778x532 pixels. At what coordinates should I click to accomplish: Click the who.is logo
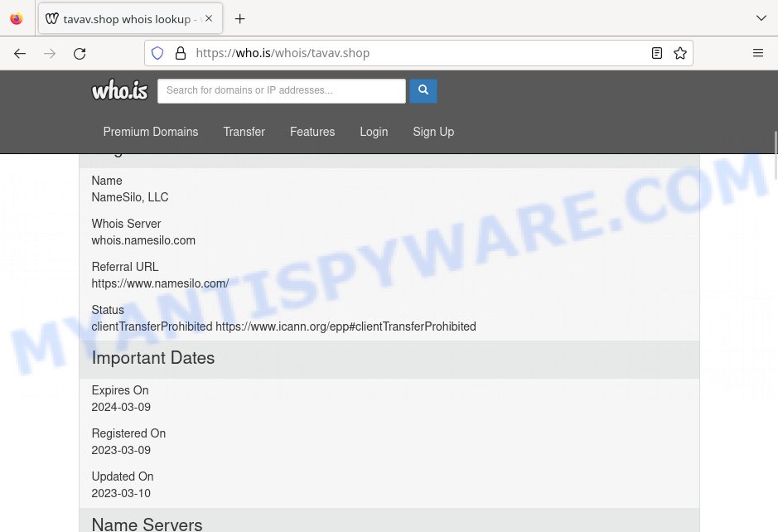[119, 90]
